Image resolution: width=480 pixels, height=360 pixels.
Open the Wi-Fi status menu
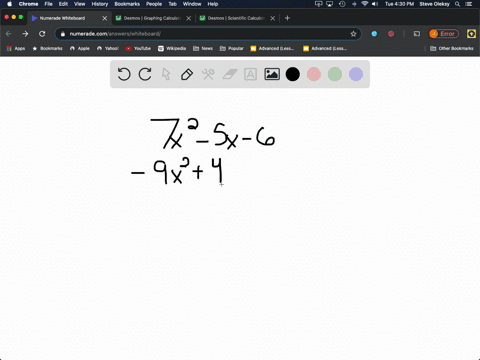point(365,4)
